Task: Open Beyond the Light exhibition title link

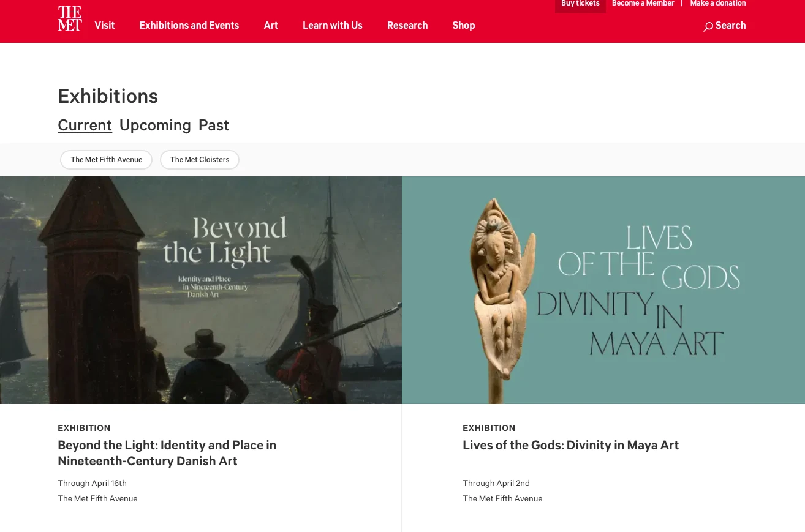Action: 167,453
